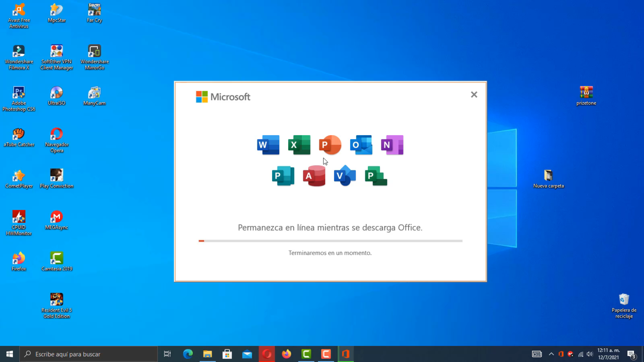Select MEGAsync desktop shortcut
Screen dimensions: 644x362
pyautogui.click(x=57, y=220)
